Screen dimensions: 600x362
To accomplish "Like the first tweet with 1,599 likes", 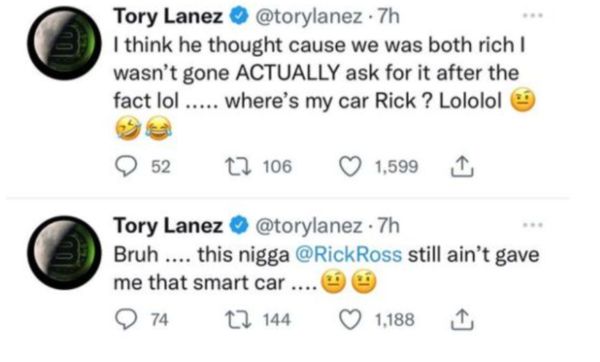I will (351, 167).
